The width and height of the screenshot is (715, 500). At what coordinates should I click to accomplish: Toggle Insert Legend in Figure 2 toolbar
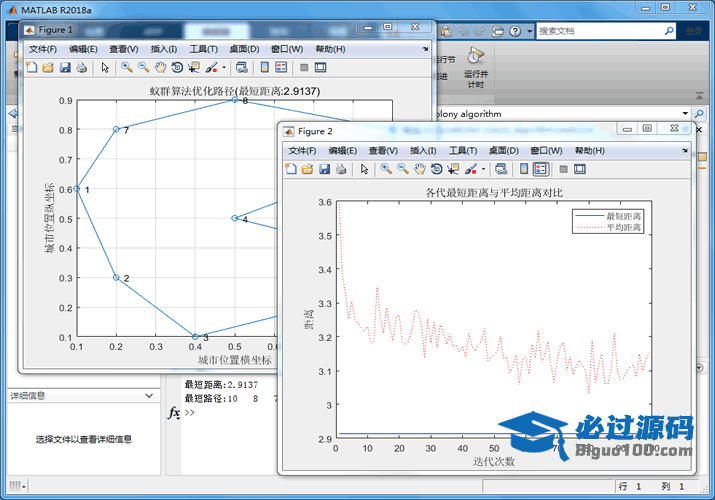(x=541, y=169)
